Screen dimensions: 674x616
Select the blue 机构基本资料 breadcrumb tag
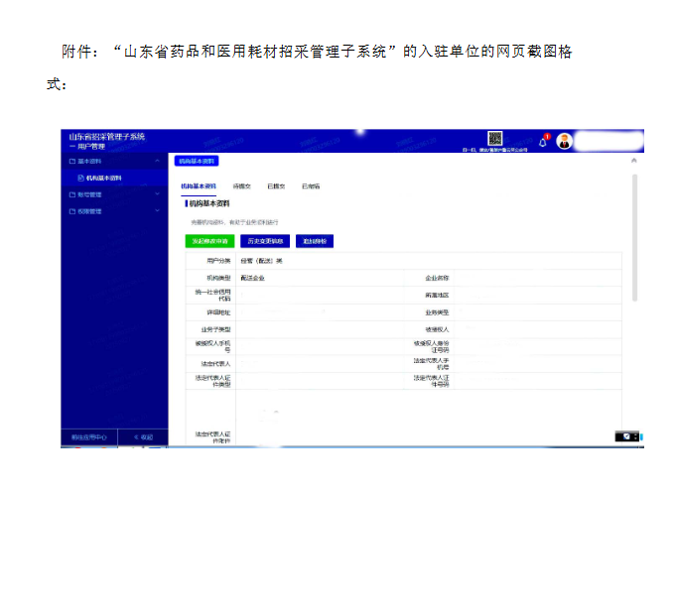(x=196, y=160)
